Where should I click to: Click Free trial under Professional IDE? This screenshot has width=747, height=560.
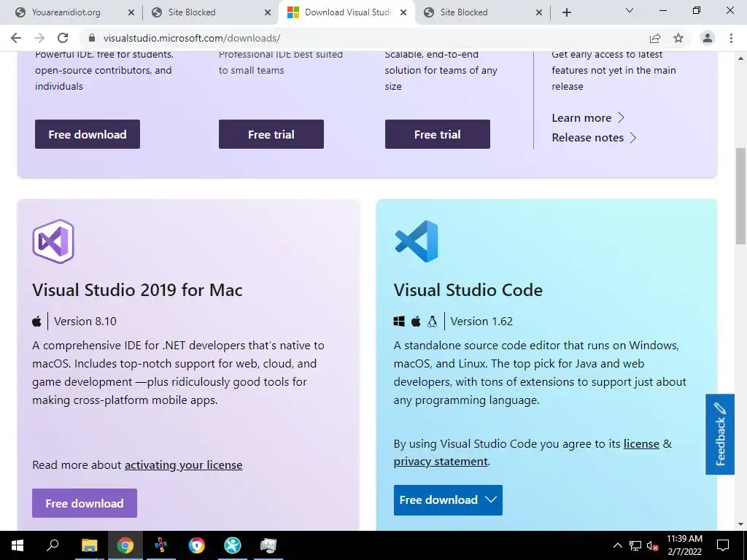(x=271, y=134)
